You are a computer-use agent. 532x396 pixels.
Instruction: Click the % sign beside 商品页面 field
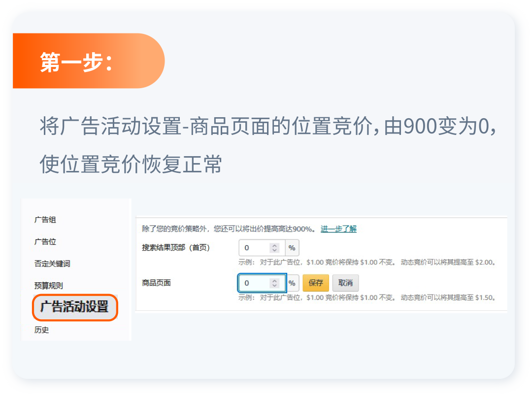[292, 283]
